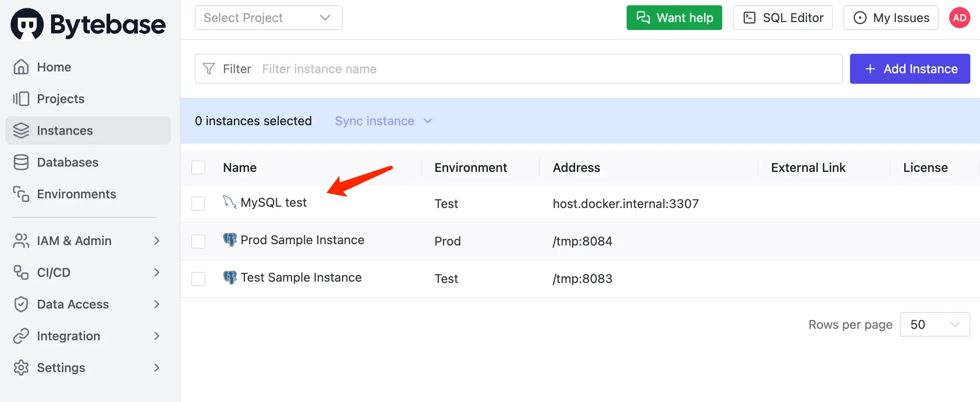Viewport: 980px width, 402px height.
Task: Open My Issues
Action: 891,18
